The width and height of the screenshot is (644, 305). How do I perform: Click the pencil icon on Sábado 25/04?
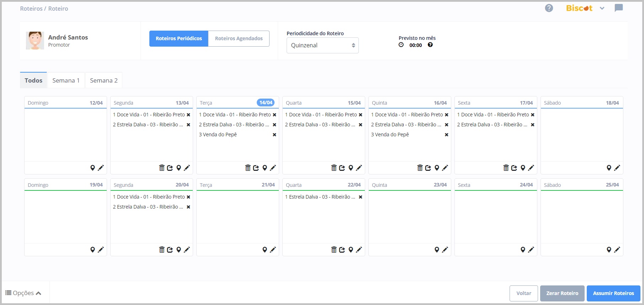point(617,249)
